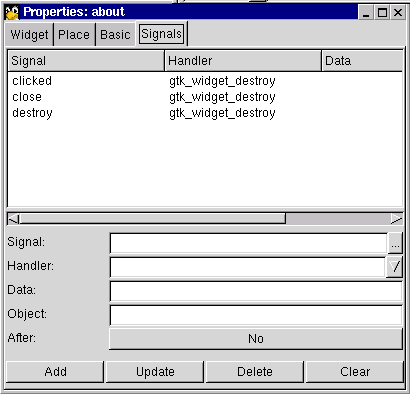Screen dimensions: 410x394
Task: Select the Signals tab
Action: pos(161,34)
